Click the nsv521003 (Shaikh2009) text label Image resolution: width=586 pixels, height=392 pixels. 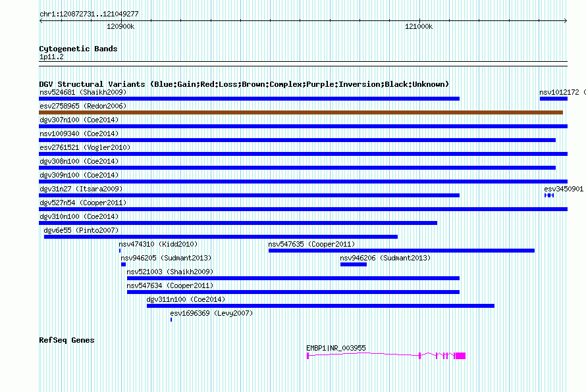pos(170,272)
